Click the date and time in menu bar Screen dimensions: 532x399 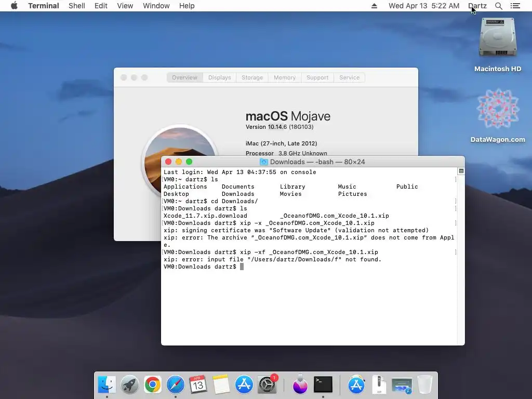(424, 6)
